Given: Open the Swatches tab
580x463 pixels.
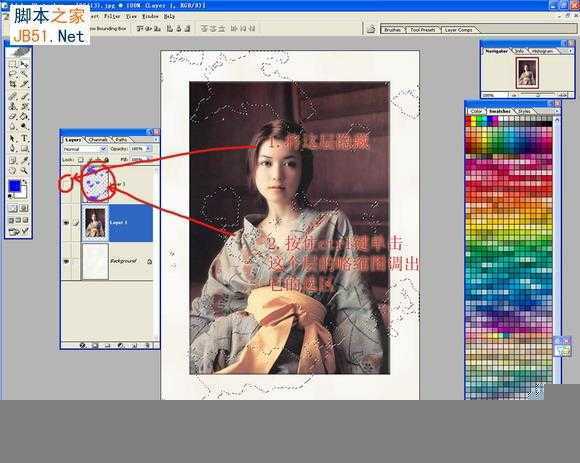Looking at the screenshot, I should click(500, 111).
